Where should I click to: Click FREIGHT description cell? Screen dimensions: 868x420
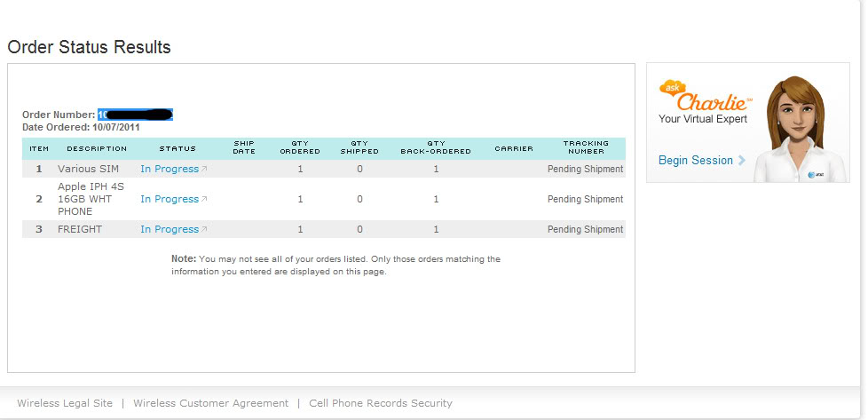[x=80, y=229]
